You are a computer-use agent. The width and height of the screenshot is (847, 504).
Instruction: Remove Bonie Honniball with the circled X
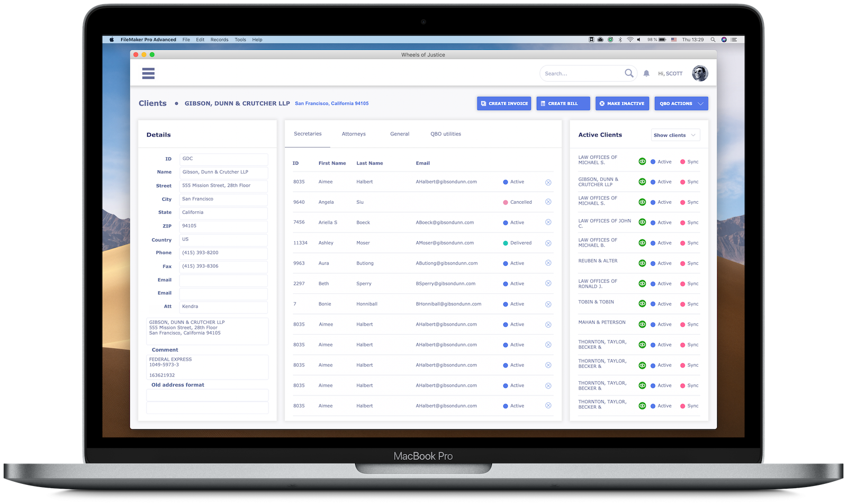[548, 304]
